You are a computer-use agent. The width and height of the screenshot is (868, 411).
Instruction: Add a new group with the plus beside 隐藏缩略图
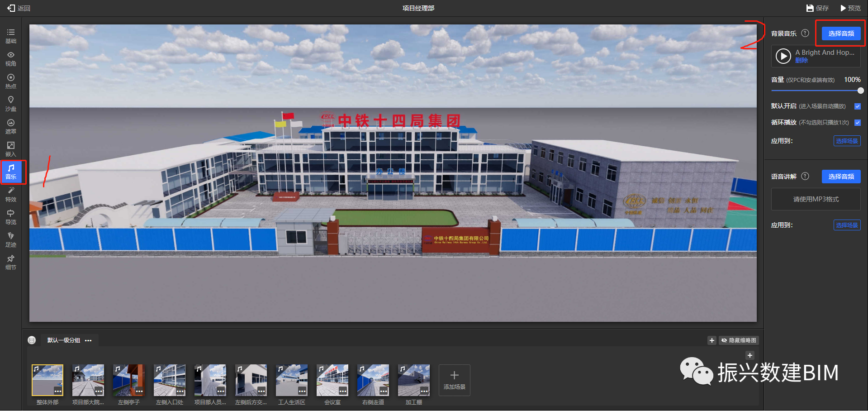click(x=711, y=340)
